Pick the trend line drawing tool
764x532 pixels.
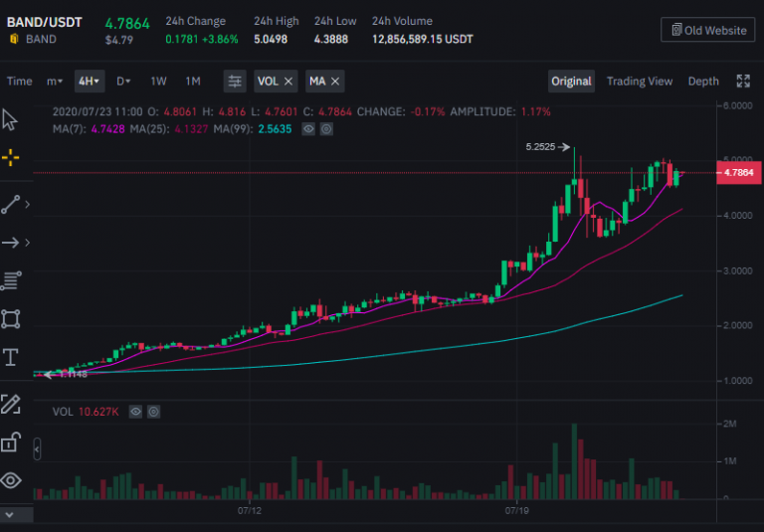coord(11,204)
